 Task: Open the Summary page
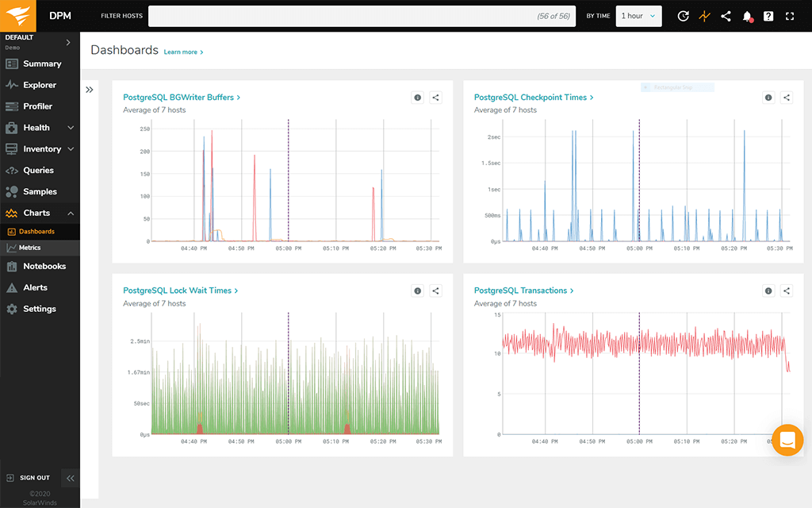(40, 63)
